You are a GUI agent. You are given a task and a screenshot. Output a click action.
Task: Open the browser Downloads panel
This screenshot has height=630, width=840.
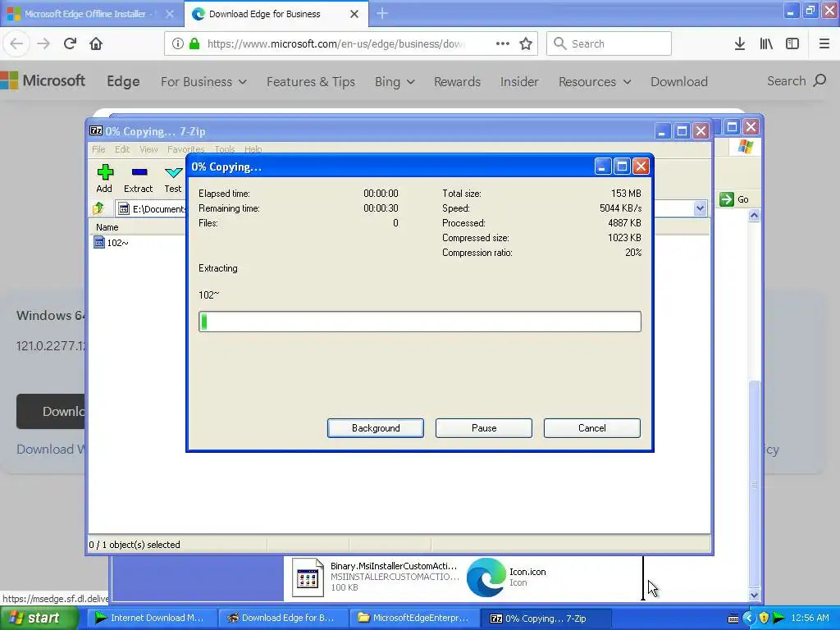740,43
